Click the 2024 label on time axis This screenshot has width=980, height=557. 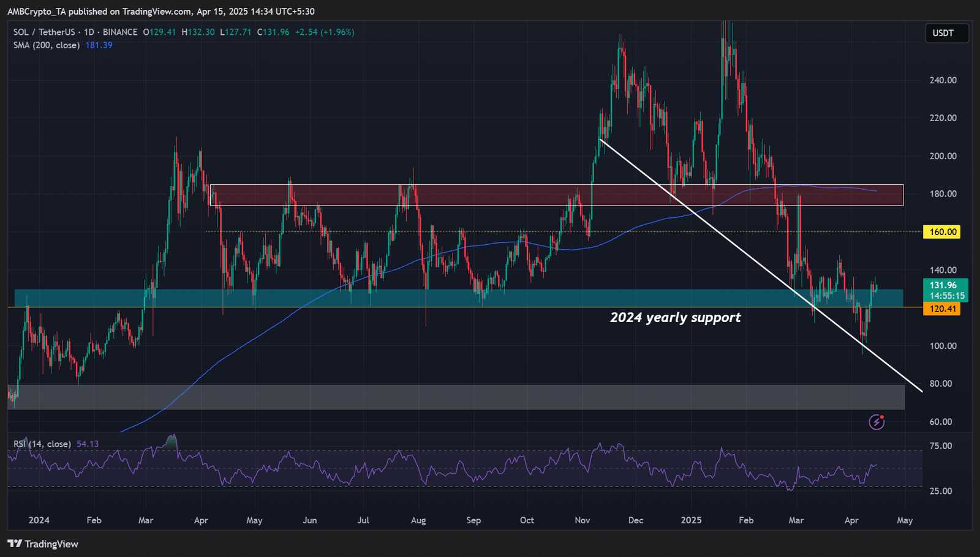(x=39, y=520)
